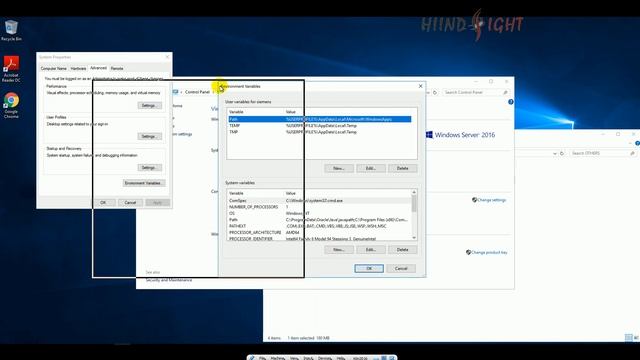Viewport: 640px width, 360px height.
Task: Click Cancel in System Properties
Action: click(x=130, y=202)
